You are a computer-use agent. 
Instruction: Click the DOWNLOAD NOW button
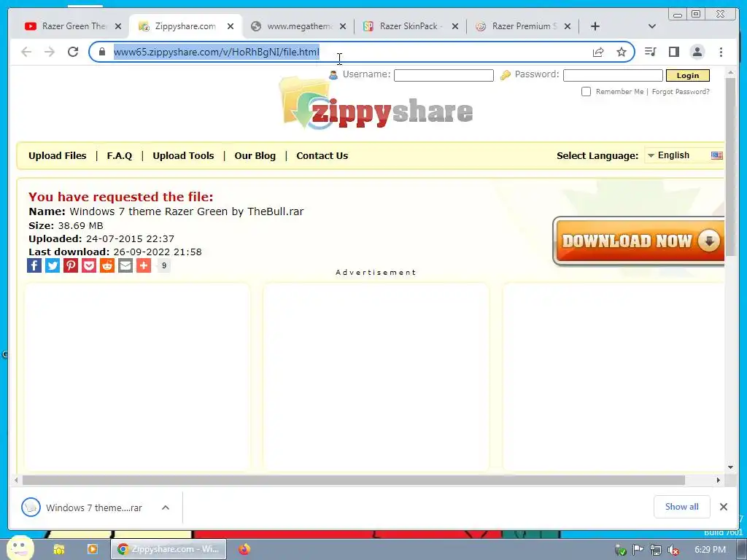tap(638, 241)
